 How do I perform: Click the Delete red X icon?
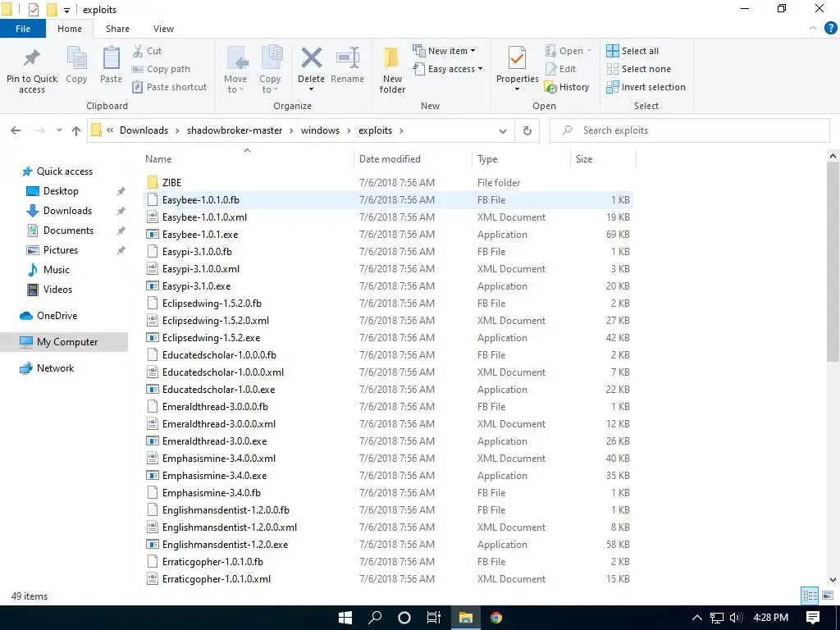[311, 58]
